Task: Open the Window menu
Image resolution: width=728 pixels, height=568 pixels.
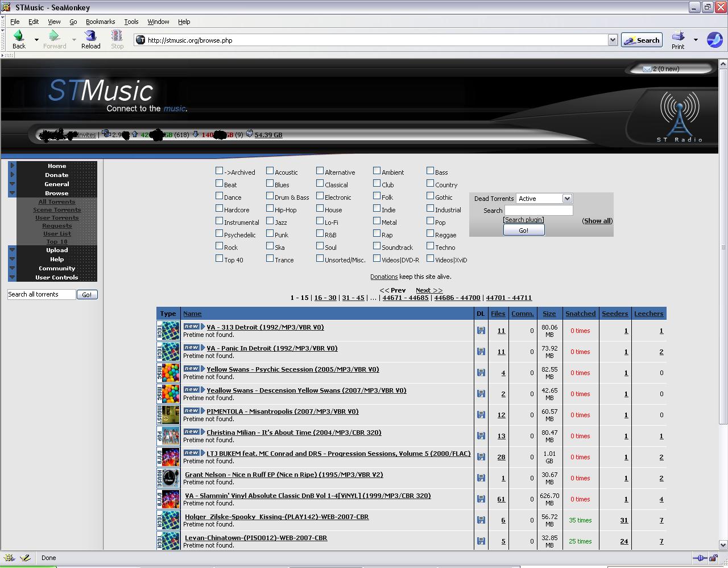Action: pyautogui.click(x=158, y=22)
